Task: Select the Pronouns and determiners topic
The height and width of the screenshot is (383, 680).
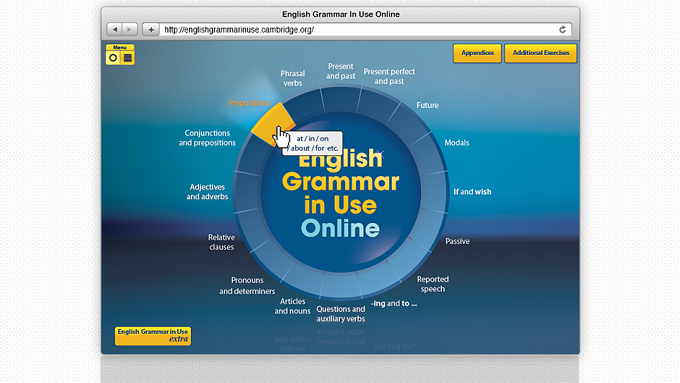Action: tap(247, 285)
